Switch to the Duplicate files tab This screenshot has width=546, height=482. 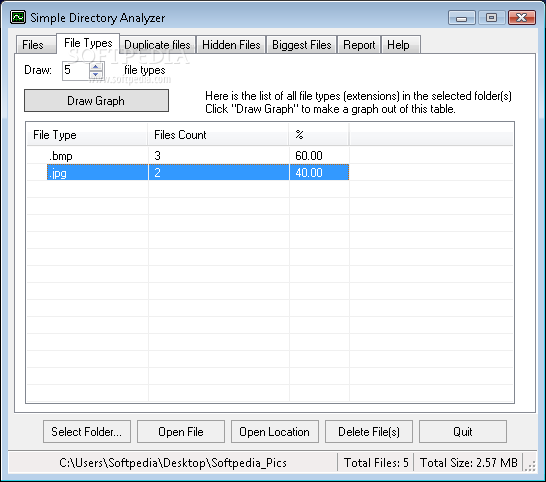pyautogui.click(x=157, y=45)
